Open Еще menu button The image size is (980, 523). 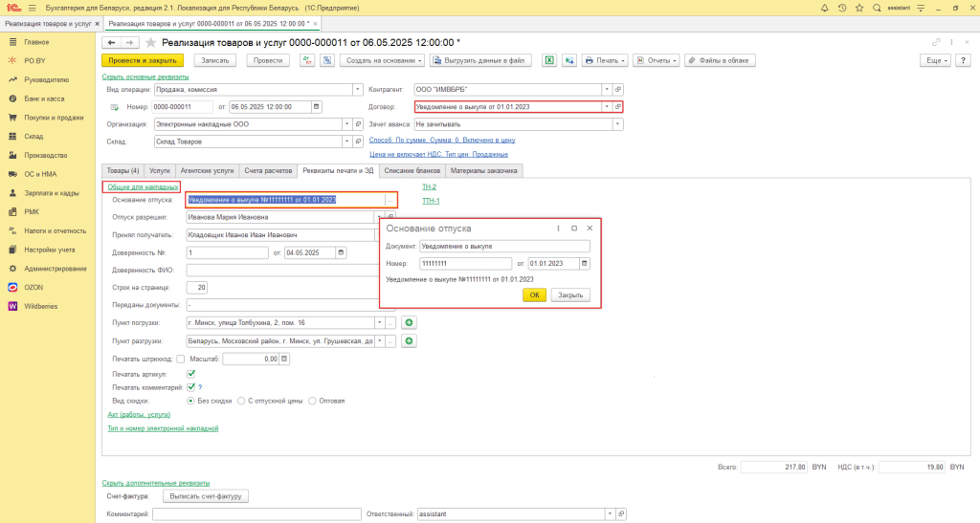click(935, 60)
